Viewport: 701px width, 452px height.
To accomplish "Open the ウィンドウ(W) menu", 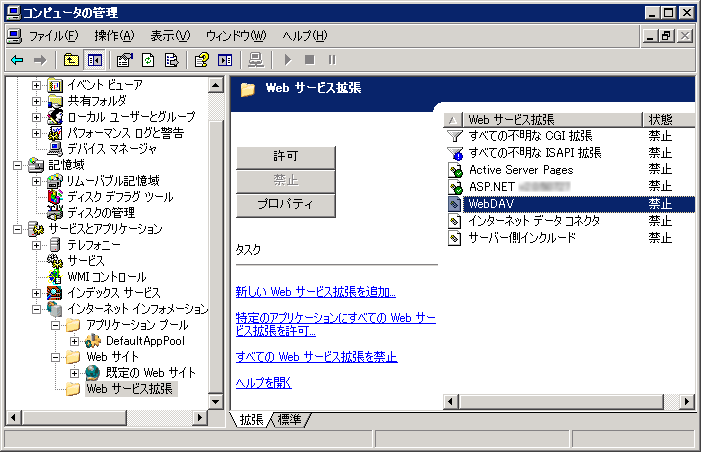I will [236, 36].
